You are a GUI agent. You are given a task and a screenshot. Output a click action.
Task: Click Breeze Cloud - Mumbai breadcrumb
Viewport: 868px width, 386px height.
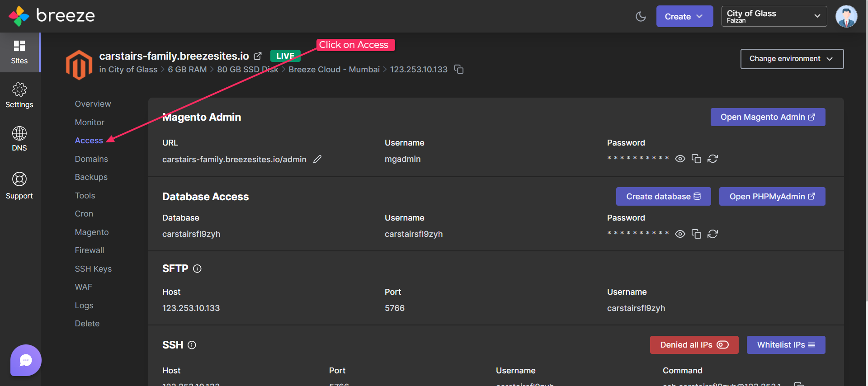334,70
